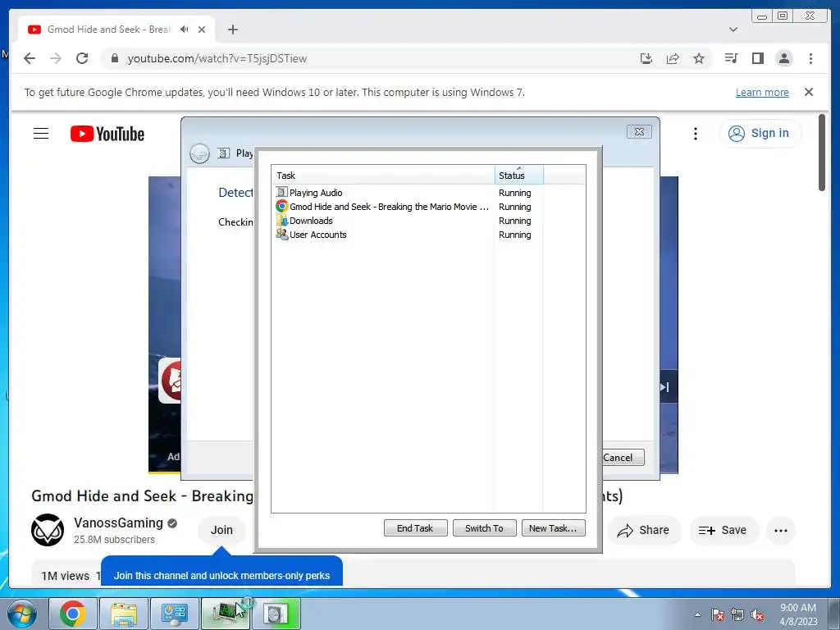
Task: Click the Sign in button
Action: (x=760, y=134)
